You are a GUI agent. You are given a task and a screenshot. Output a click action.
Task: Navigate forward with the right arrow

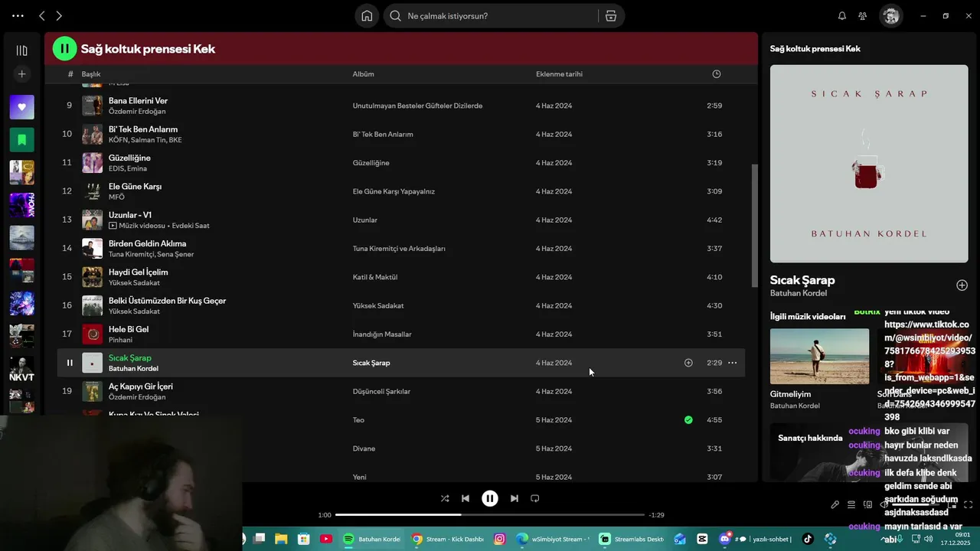coord(59,16)
